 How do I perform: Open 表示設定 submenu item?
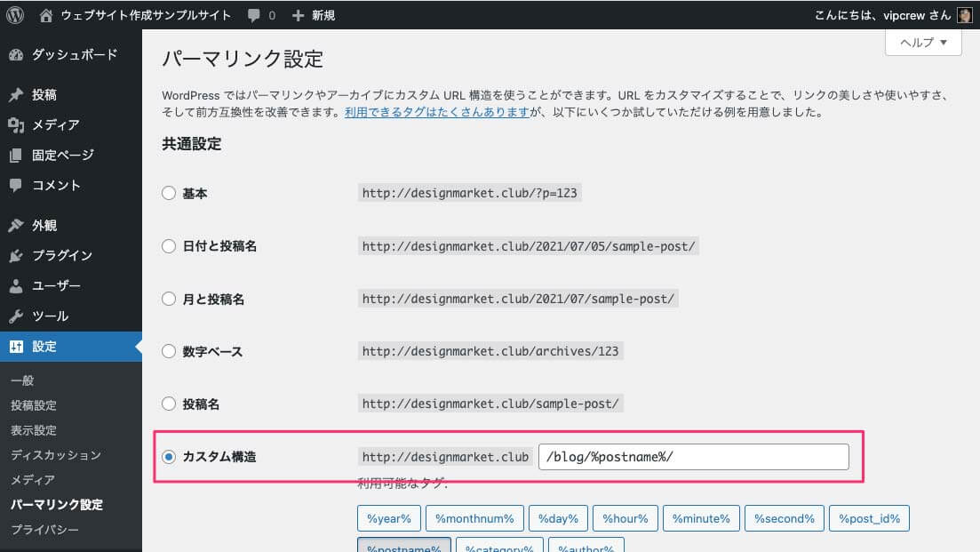(x=34, y=430)
